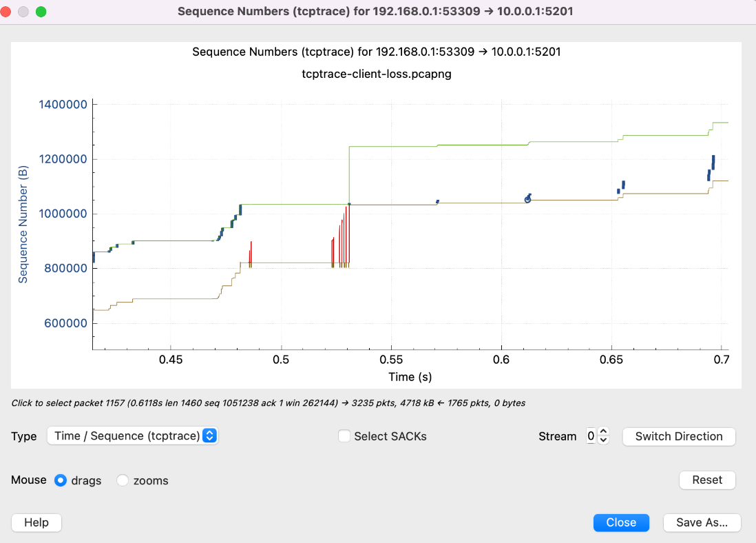
Task: Click the short red SACK lines near 0.486s
Action: pyautogui.click(x=251, y=254)
